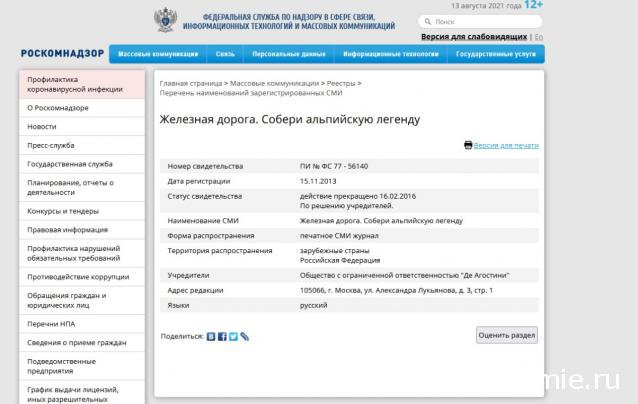Open График выдачи лицензий sidebar item

click(x=82, y=394)
